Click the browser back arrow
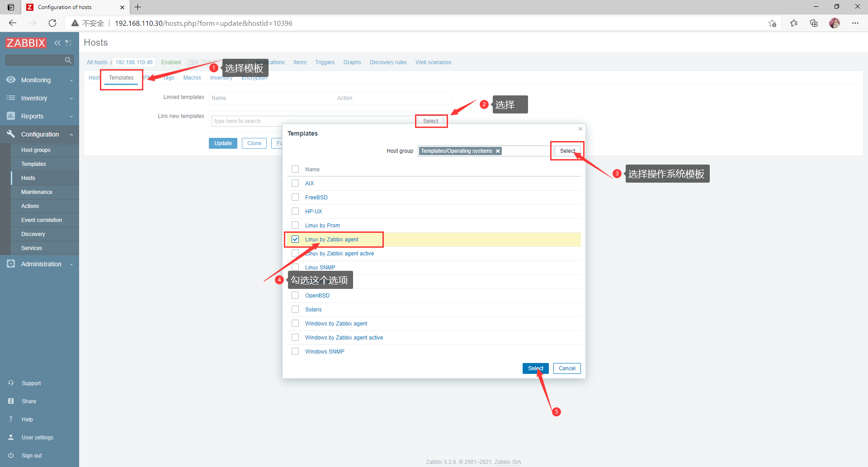The width and height of the screenshot is (868, 467). (x=13, y=23)
